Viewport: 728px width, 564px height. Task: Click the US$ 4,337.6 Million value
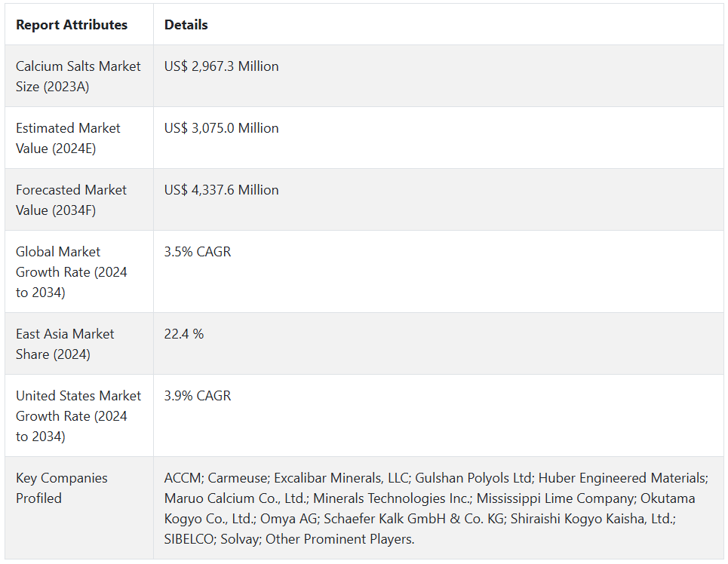(x=222, y=190)
